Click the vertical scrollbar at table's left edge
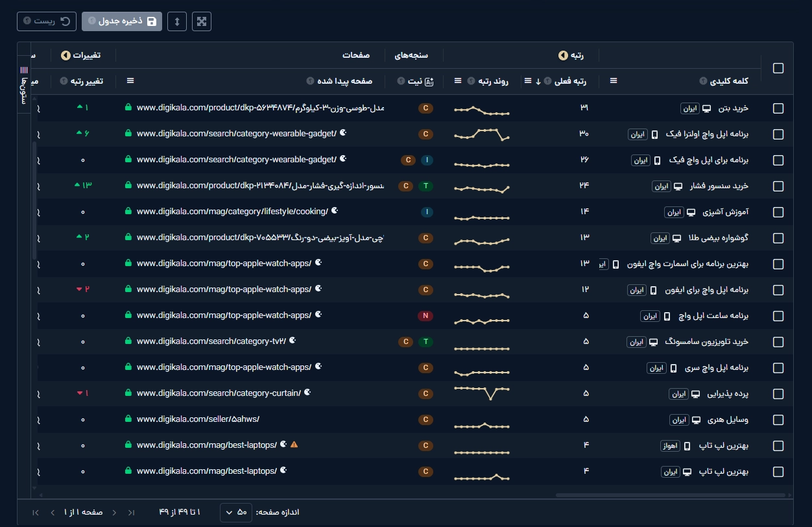The width and height of the screenshot is (812, 527). point(34,201)
